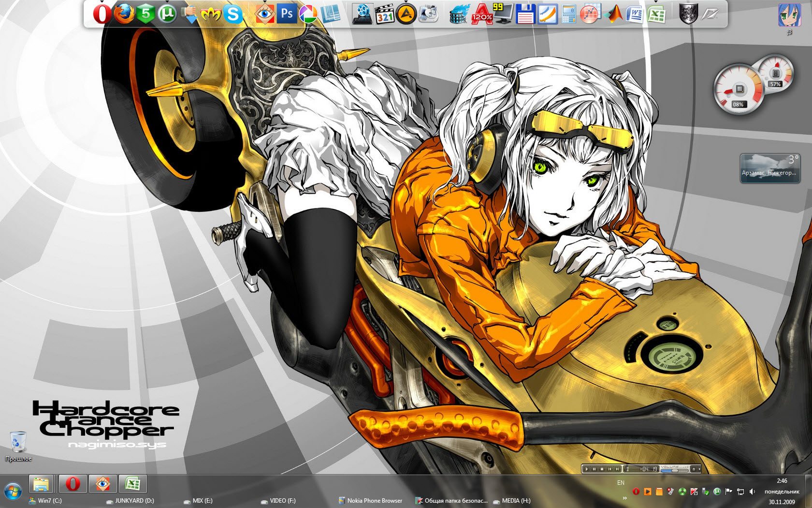Open the weather gadget showing 3°
812x508 pixels.
[x=770, y=168]
